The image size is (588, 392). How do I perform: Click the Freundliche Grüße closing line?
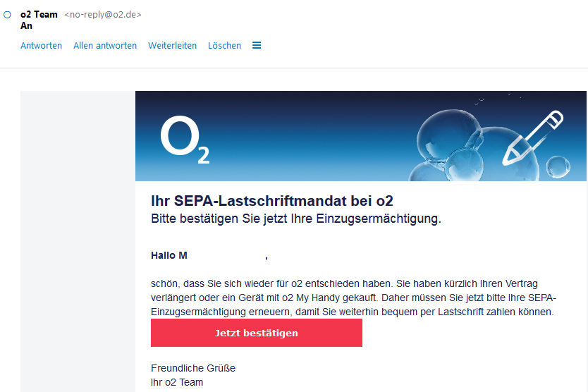[193, 368]
